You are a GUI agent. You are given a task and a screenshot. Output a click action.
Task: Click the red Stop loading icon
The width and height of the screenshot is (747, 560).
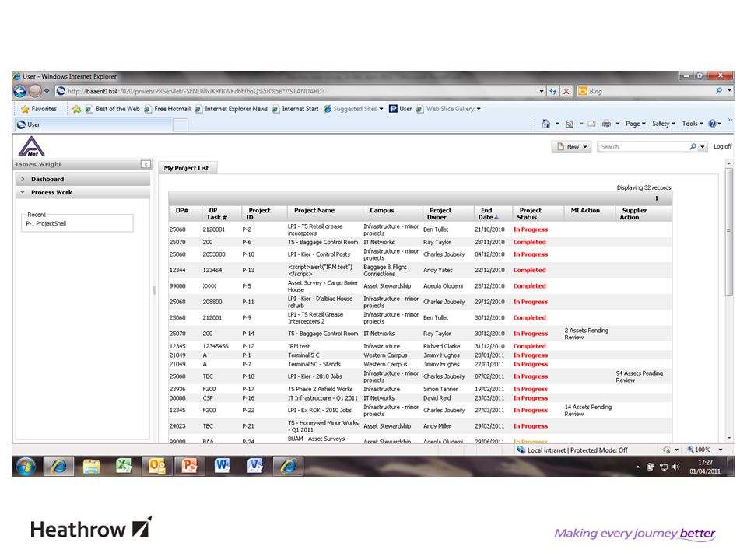(566, 91)
